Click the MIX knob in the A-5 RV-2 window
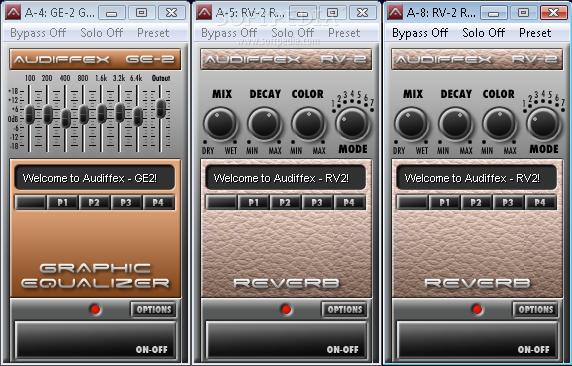The width and height of the screenshot is (572, 366). point(220,124)
